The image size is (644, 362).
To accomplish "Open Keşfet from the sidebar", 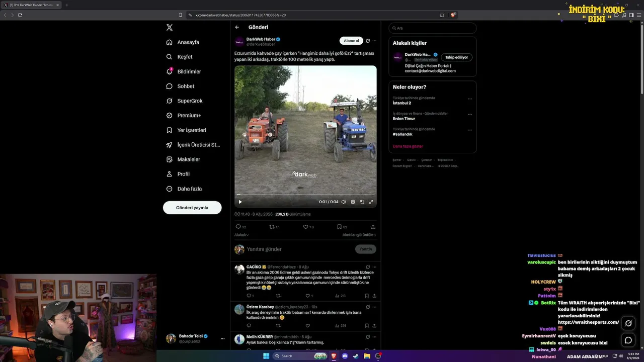I will 179,57.
